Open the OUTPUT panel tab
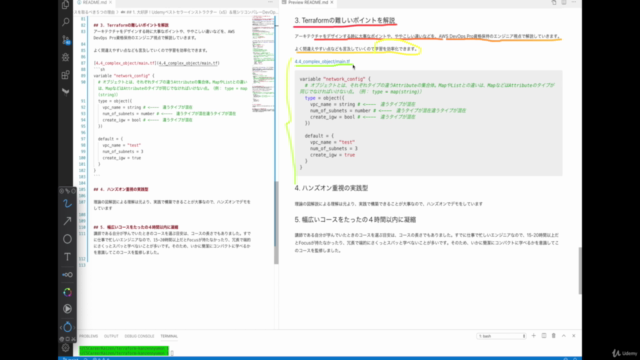This screenshot has height=360, width=640. (111, 336)
